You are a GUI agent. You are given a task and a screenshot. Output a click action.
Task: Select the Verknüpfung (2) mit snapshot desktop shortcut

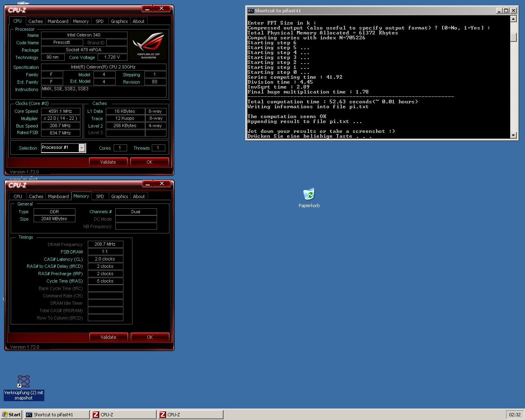click(x=24, y=388)
